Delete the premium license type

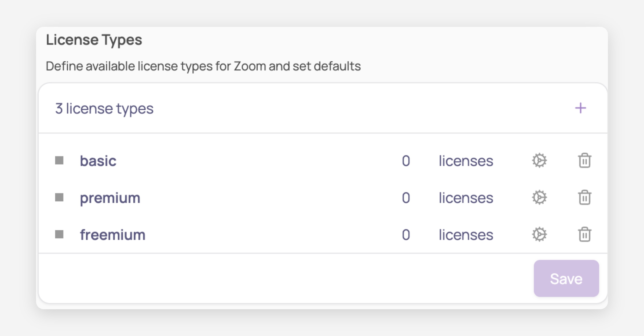click(584, 198)
